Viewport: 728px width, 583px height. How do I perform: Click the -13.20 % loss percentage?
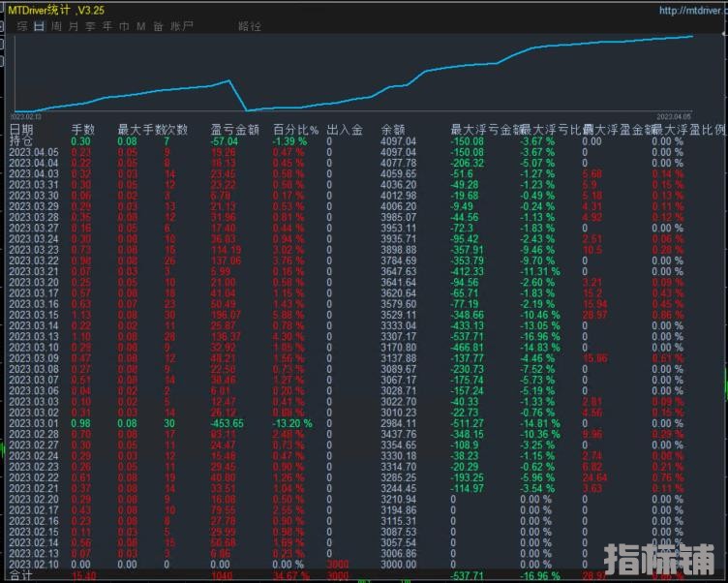[x=292, y=423]
